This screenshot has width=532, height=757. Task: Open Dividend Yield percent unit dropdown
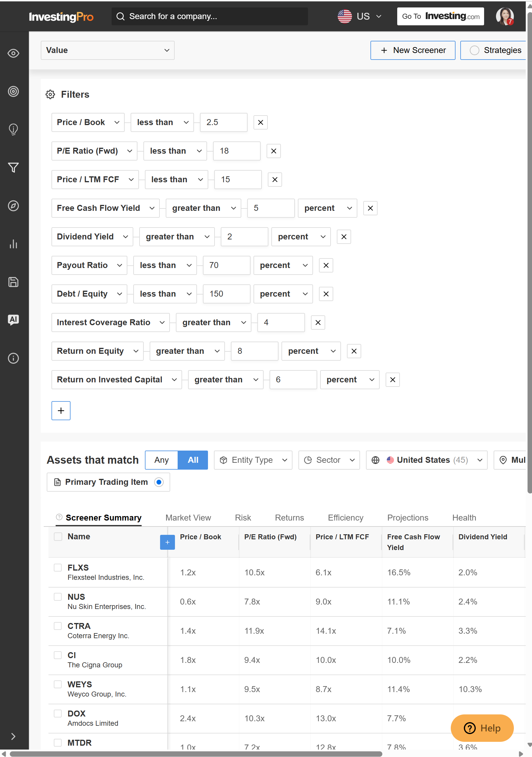(x=301, y=237)
